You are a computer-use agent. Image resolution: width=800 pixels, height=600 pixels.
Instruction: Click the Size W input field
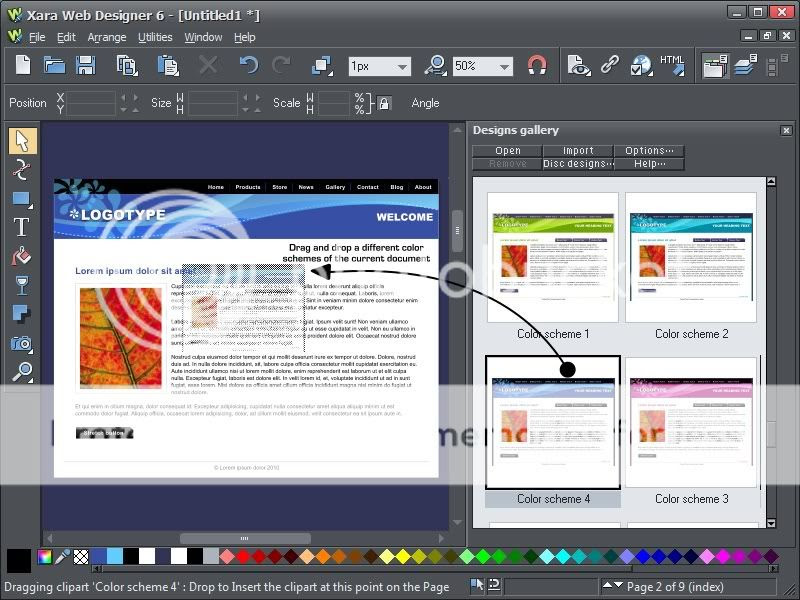(213, 97)
